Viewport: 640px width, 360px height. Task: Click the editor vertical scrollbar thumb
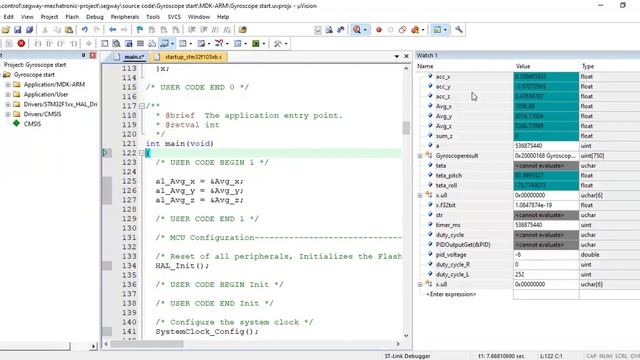point(406,128)
